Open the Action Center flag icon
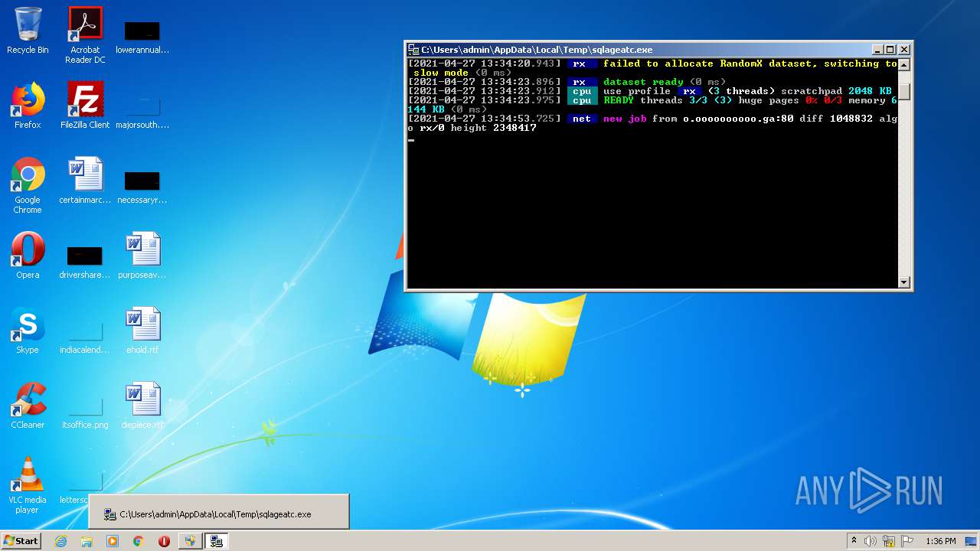This screenshot has width=980, height=551. [x=907, y=541]
